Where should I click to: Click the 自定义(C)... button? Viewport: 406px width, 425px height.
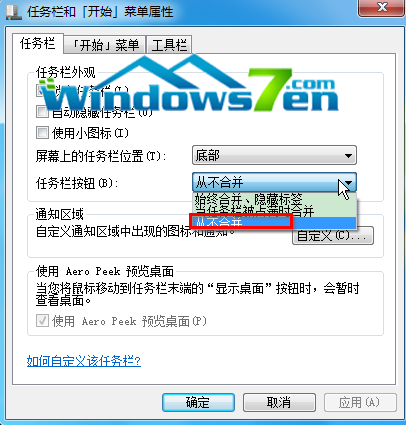click(x=333, y=236)
